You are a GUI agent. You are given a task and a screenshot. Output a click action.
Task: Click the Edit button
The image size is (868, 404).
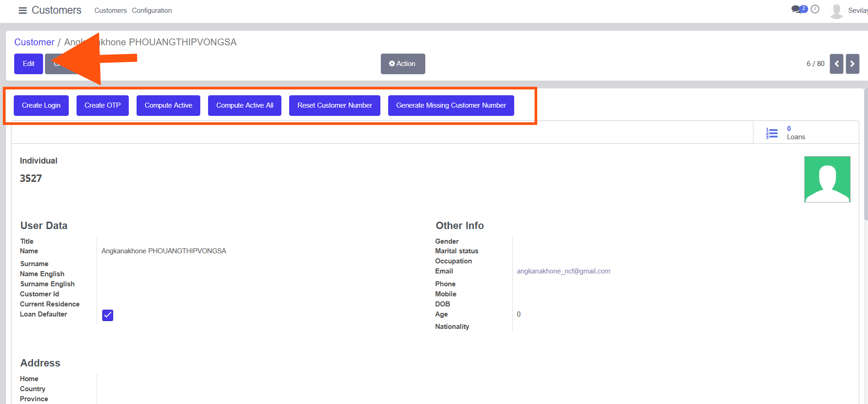pos(28,64)
